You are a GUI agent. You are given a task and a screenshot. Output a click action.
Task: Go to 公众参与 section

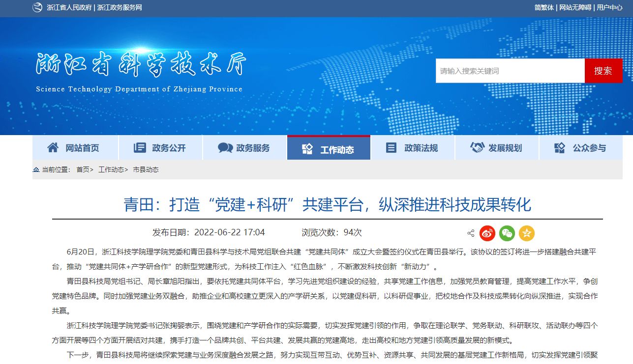point(581,148)
